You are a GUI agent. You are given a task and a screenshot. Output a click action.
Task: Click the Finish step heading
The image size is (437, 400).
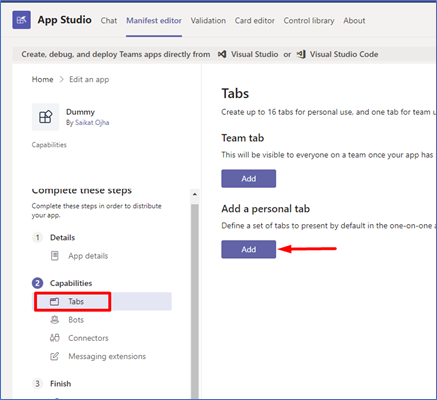coord(61,384)
